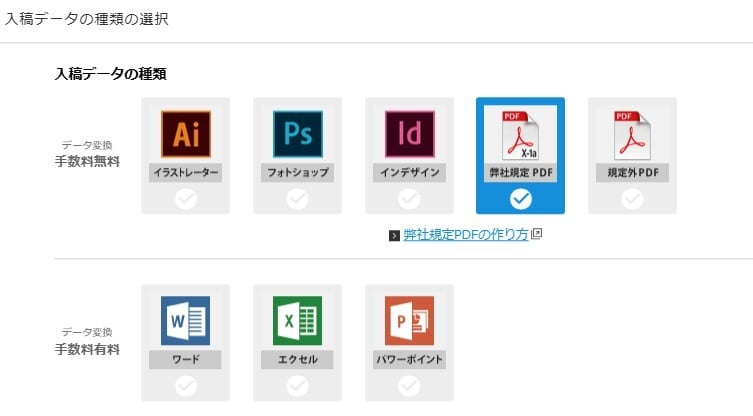Click the フォトショップ label
This screenshot has width=753, height=416.
click(x=298, y=172)
